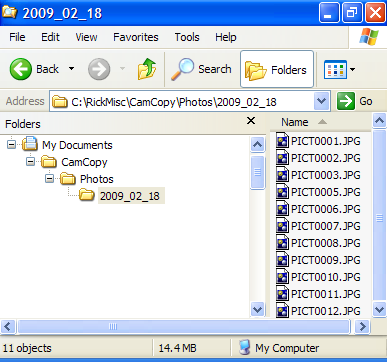Select the PICT0005.JPG image file icon
Image resolution: width=387 pixels, height=362 pixels.
coord(282,192)
